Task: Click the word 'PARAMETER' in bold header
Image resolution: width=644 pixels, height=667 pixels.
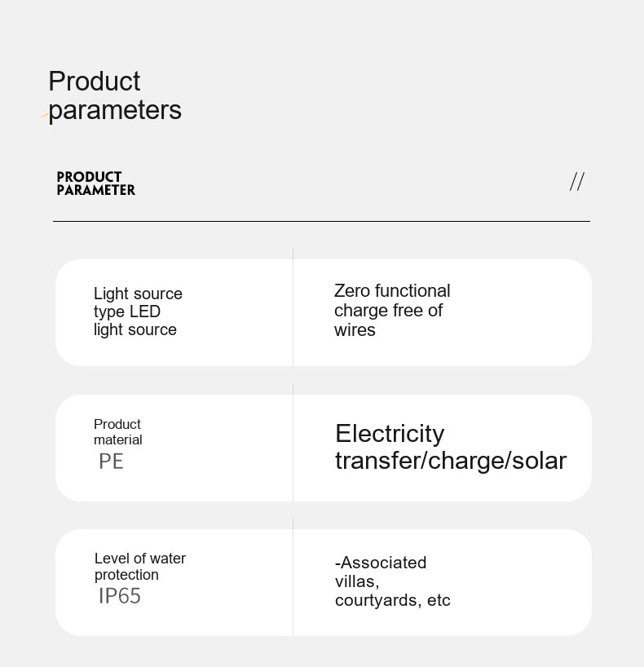Action: tap(95, 190)
